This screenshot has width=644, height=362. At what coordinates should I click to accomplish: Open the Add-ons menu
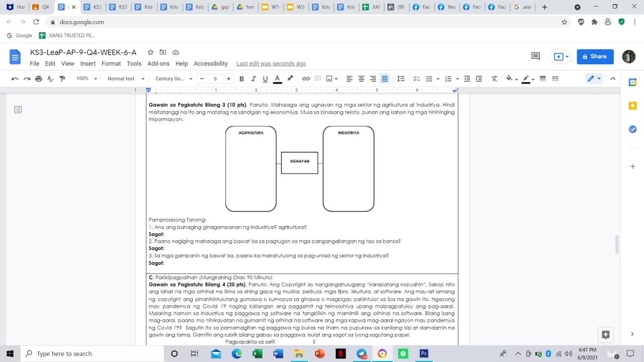[158, 63]
